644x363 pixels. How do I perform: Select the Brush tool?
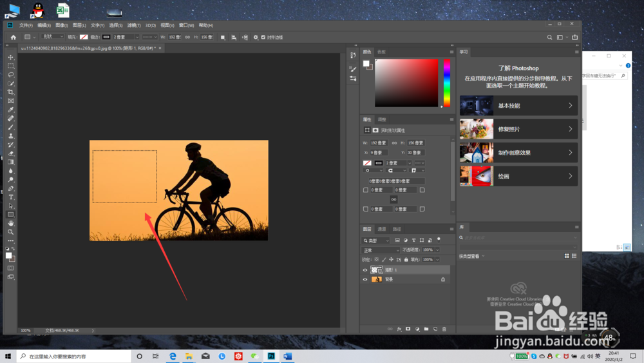pos(11,127)
